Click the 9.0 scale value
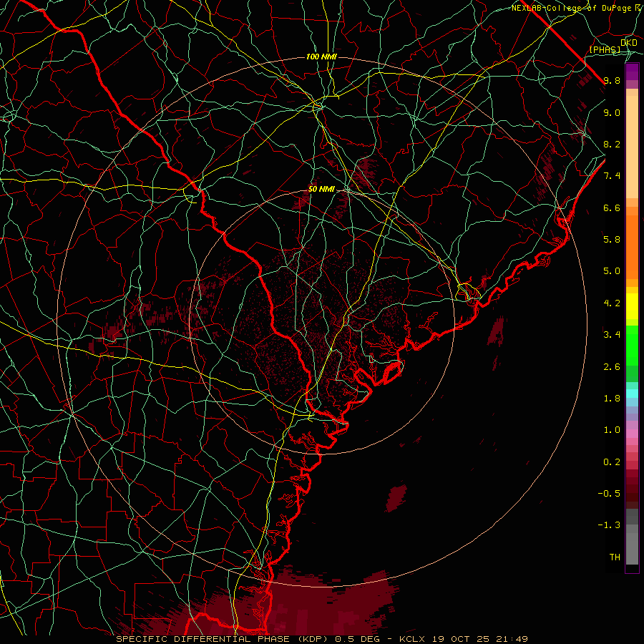 612,112
